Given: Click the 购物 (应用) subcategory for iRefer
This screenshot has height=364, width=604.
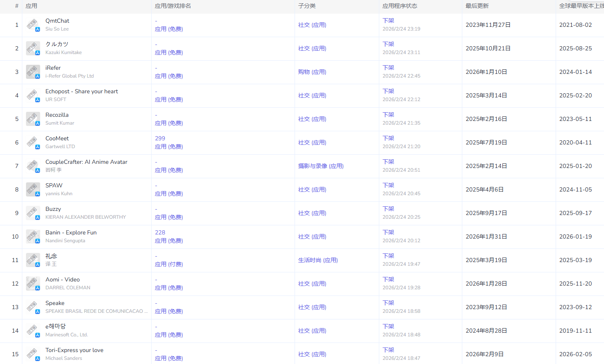Looking at the screenshot, I should click(312, 72).
